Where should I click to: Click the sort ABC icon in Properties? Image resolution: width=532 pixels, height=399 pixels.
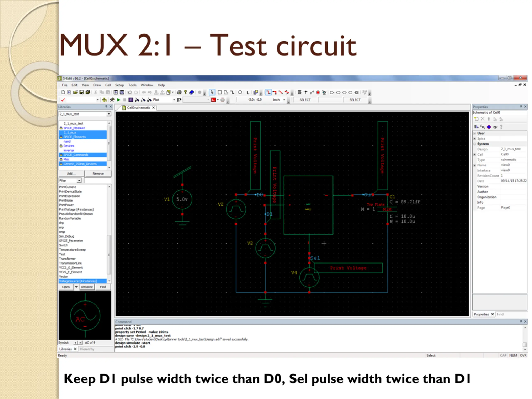[483, 127]
